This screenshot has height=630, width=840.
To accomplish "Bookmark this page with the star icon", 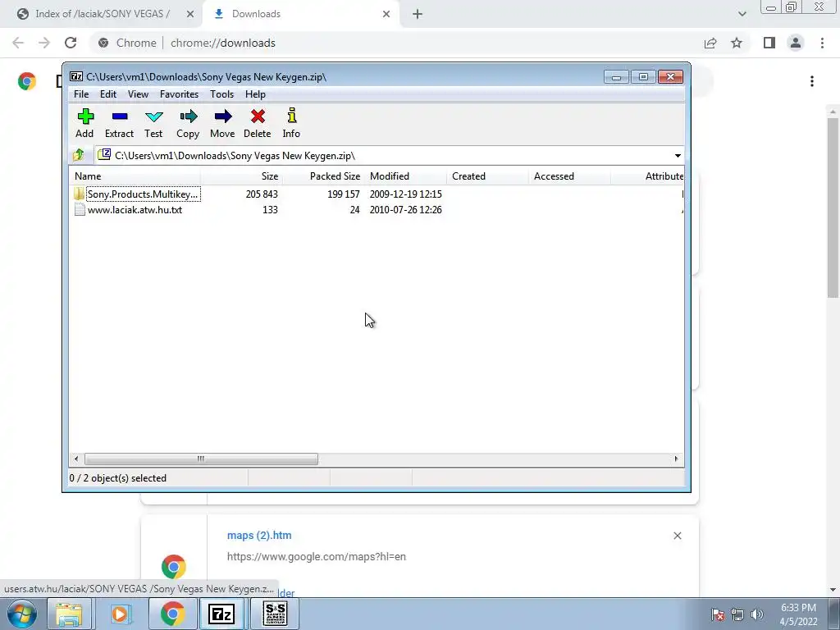I will click(737, 43).
